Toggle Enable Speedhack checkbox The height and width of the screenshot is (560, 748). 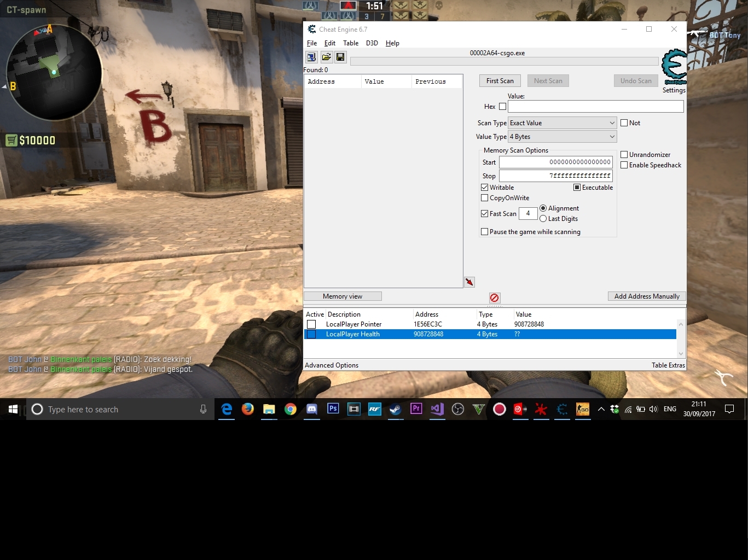(x=624, y=165)
